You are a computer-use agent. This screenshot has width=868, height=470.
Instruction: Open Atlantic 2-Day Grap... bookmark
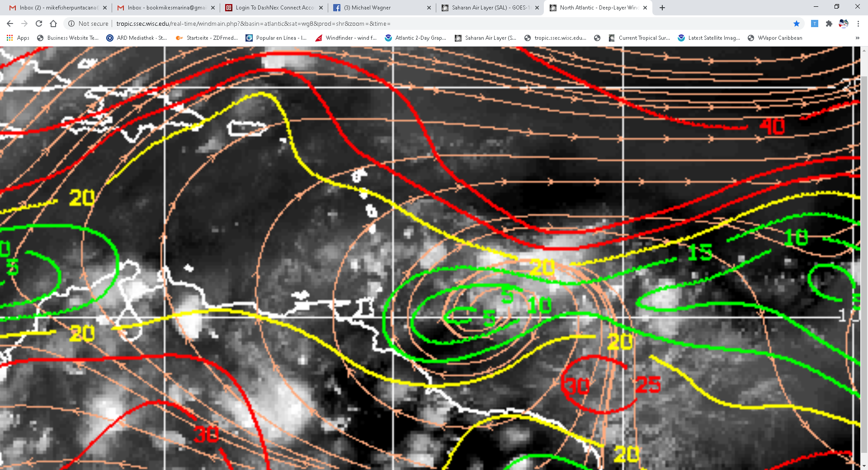click(415, 38)
